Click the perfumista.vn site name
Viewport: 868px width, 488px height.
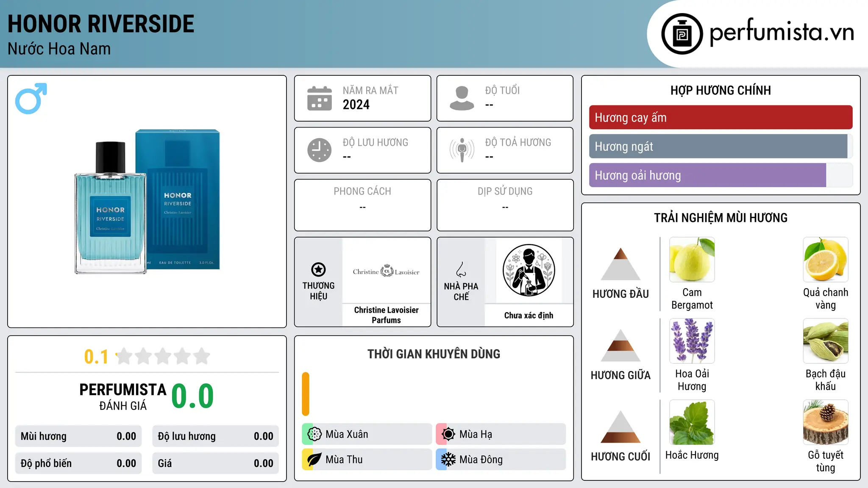click(x=782, y=32)
